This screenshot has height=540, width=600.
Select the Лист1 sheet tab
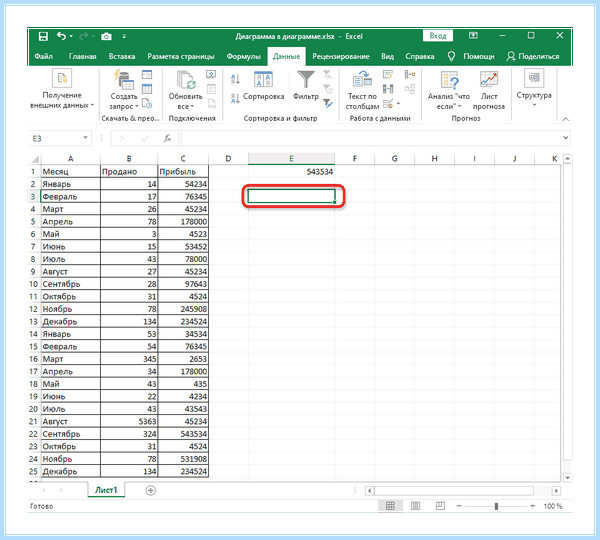pyautogui.click(x=106, y=490)
